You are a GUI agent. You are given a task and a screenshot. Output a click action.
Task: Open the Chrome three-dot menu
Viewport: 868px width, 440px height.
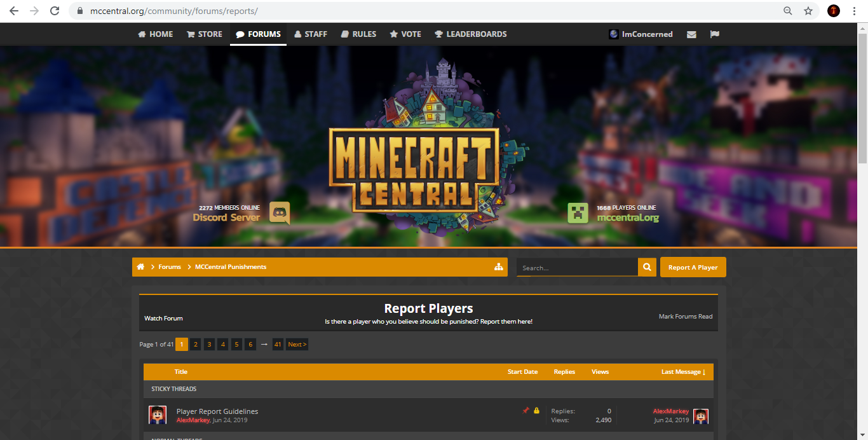click(x=853, y=11)
